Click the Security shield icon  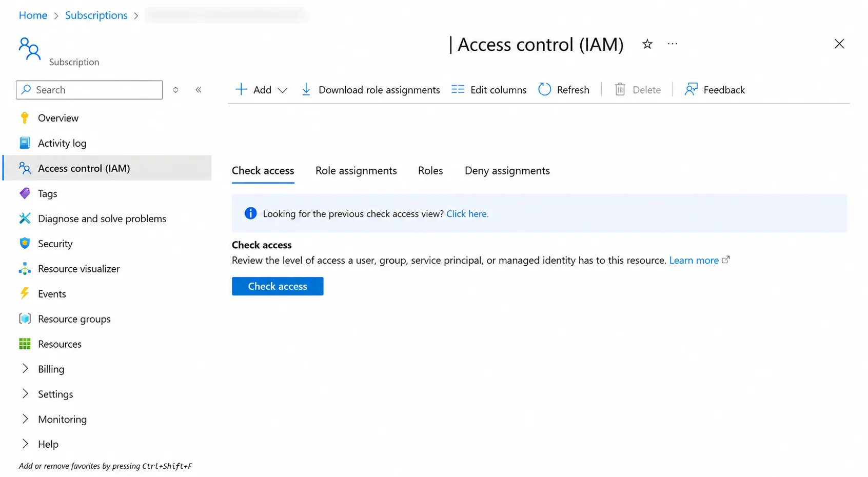click(25, 244)
